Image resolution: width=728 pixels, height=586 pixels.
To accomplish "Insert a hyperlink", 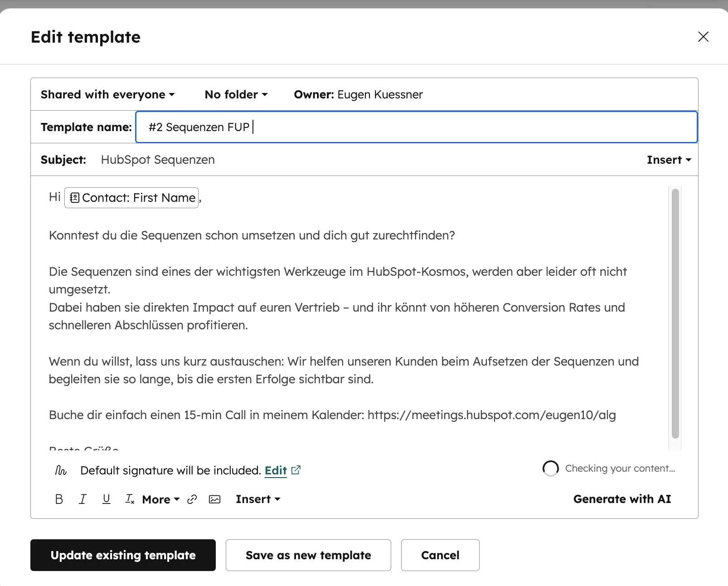I will [x=192, y=499].
